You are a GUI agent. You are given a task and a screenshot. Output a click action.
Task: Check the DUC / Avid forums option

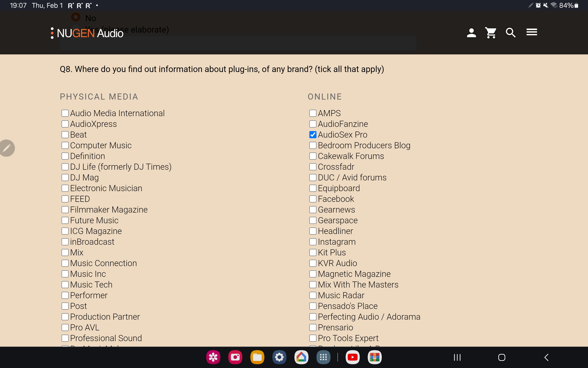[x=313, y=177]
